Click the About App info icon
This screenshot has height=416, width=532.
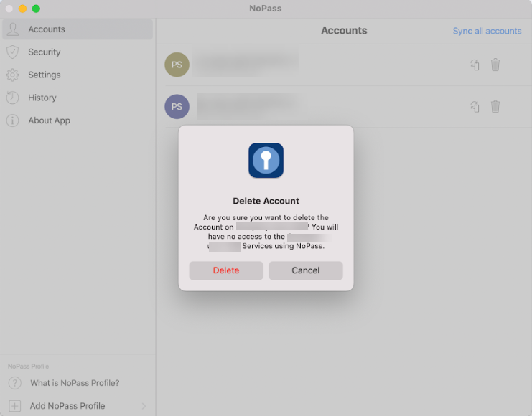click(12, 120)
